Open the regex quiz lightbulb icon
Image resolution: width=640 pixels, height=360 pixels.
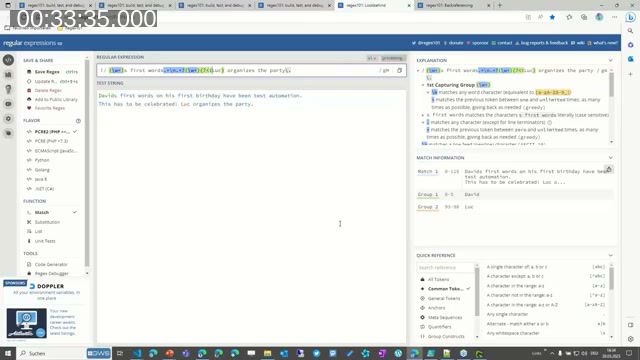pos(8,89)
